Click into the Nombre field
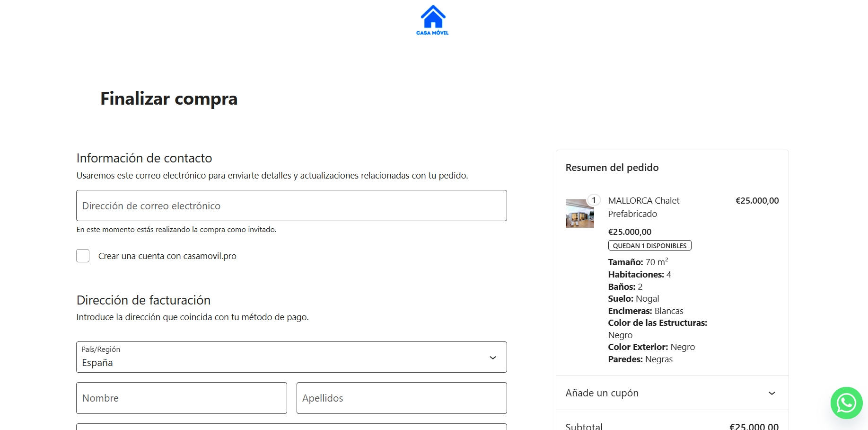 click(181, 398)
